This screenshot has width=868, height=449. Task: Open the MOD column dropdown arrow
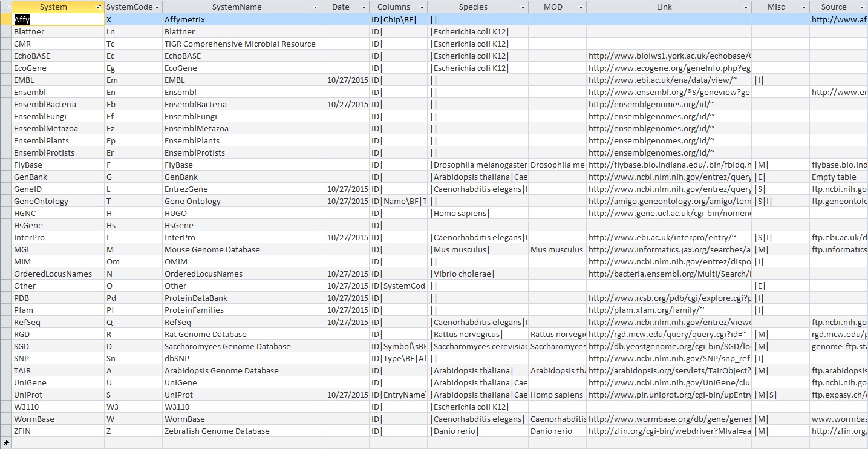click(581, 7)
